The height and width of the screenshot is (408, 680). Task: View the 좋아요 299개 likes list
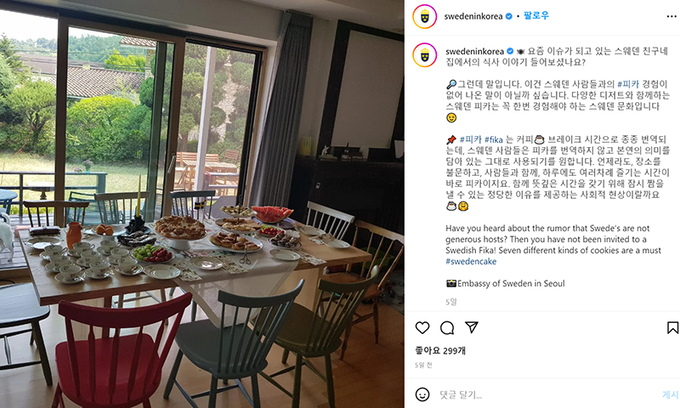click(x=440, y=350)
